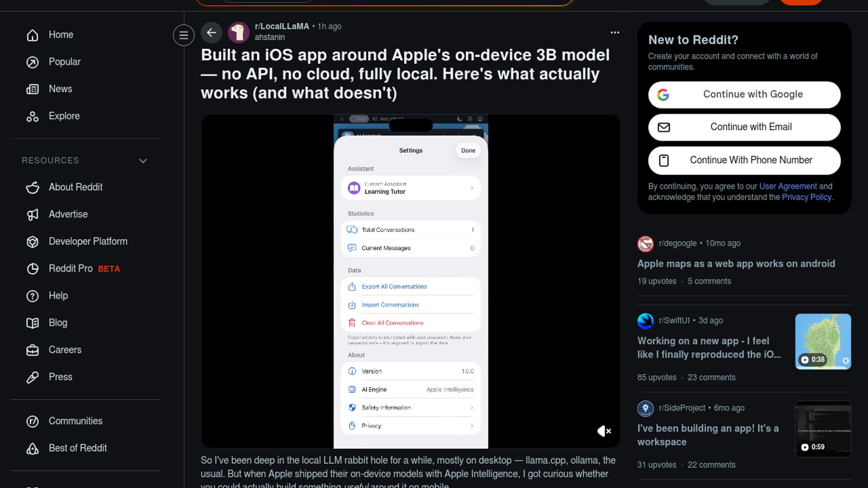Screen dimensions: 868x488
Task: Continue with Email option
Action: tap(744, 127)
